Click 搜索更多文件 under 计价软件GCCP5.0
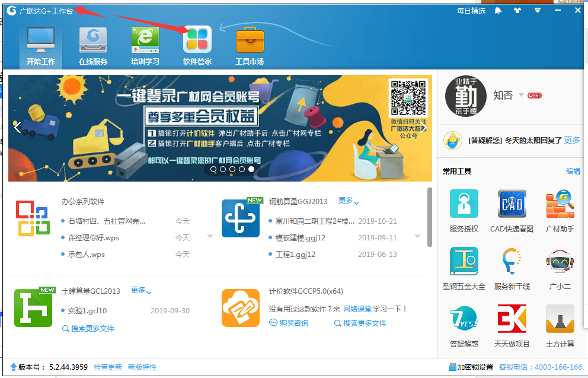 pyautogui.click(x=360, y=323)
